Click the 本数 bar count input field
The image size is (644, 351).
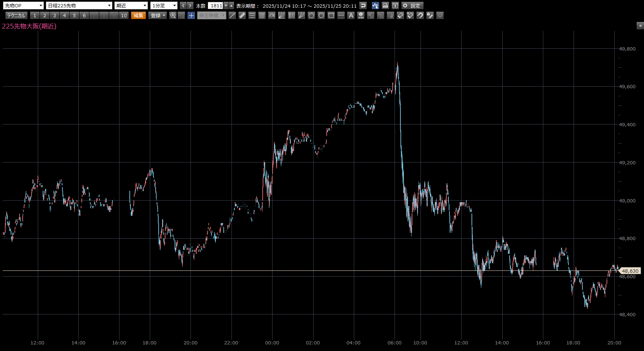coord(215,5)
